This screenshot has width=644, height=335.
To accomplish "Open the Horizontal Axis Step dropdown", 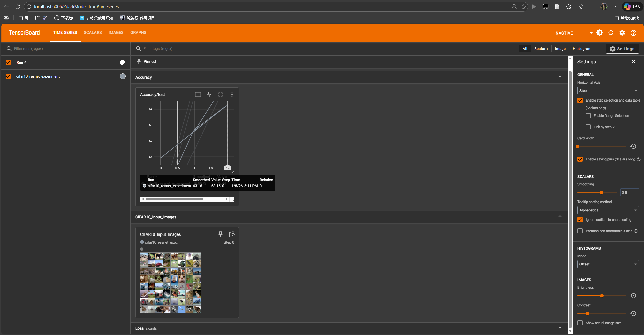I will (x=608, y=91).
